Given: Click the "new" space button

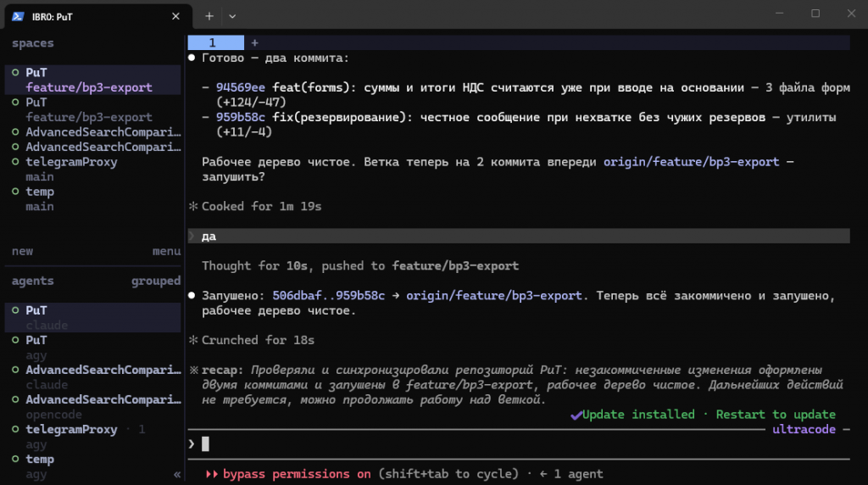Looking at the screenshot, I should pos(23,251).
